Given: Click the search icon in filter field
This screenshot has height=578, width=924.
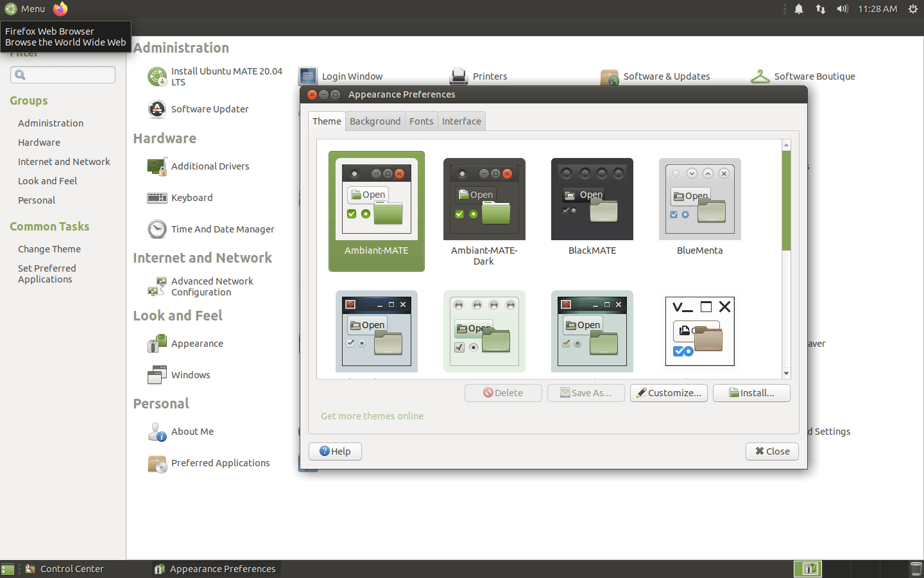Looking at the screenshot, I should (20, 74).
